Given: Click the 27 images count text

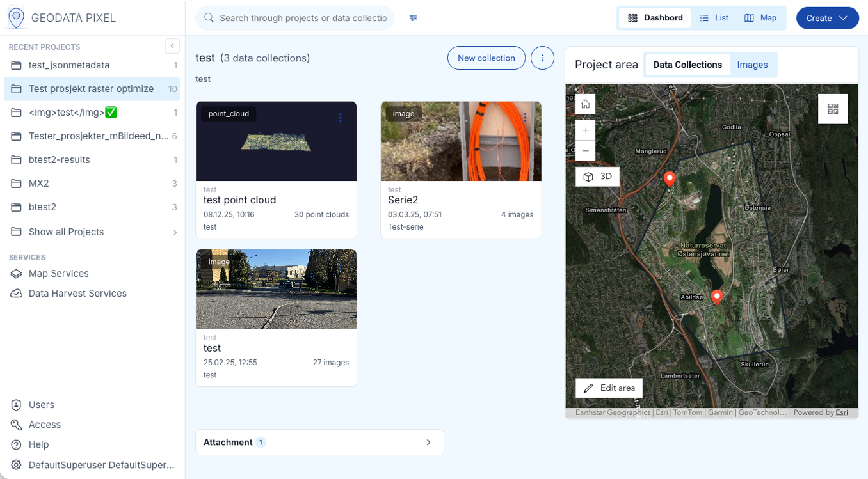Looking at the screenshot, I should (x=331, y=363).
